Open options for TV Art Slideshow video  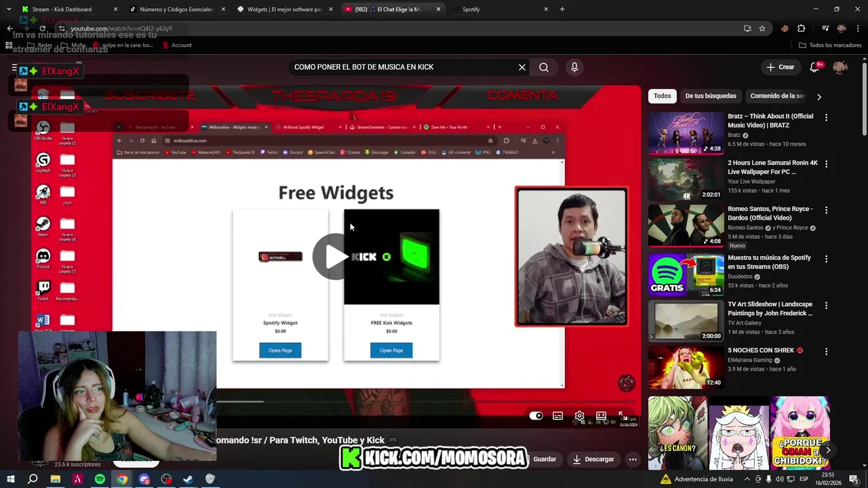(826, 306)
